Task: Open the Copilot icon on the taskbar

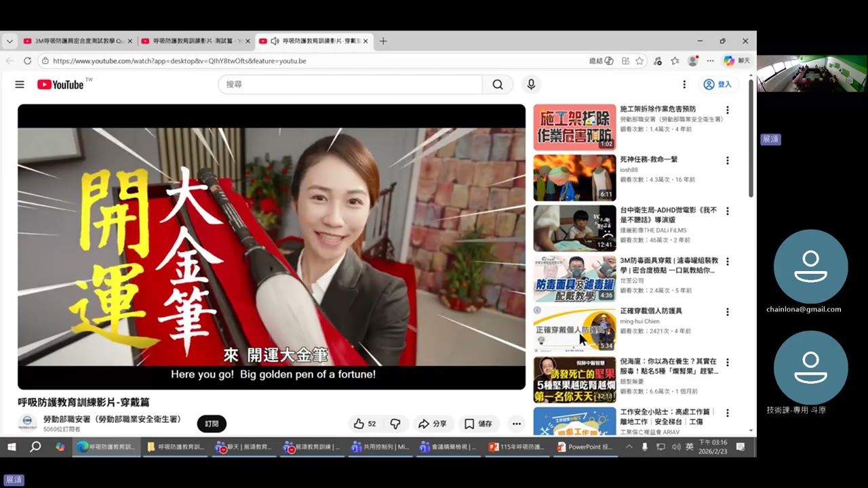Action: tap(60, 447)
